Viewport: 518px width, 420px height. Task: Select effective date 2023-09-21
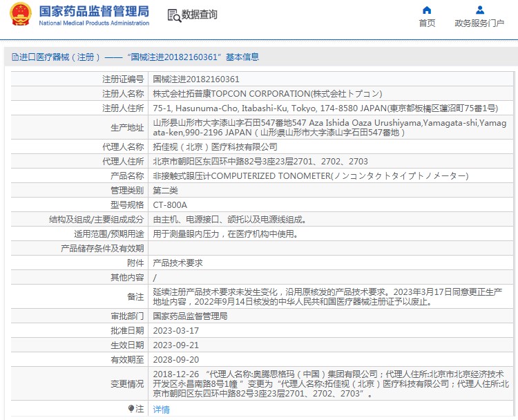pos(175,345)
